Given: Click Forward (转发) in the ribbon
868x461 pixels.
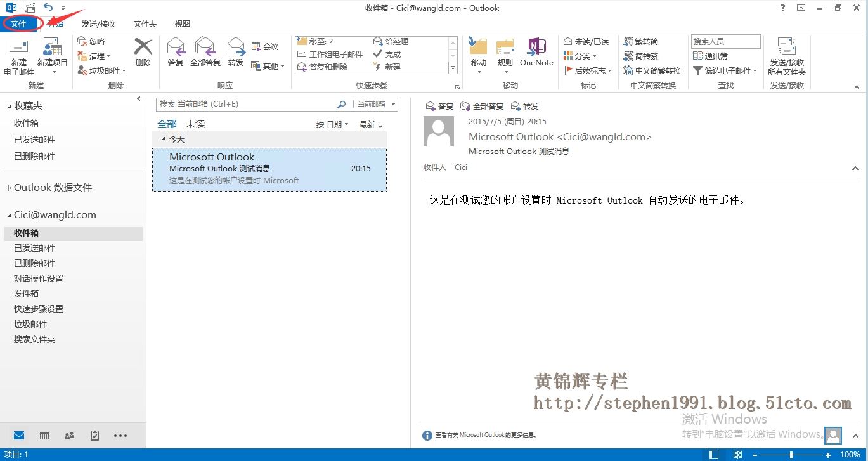Looking at the screenshot, I should point(236,52).
